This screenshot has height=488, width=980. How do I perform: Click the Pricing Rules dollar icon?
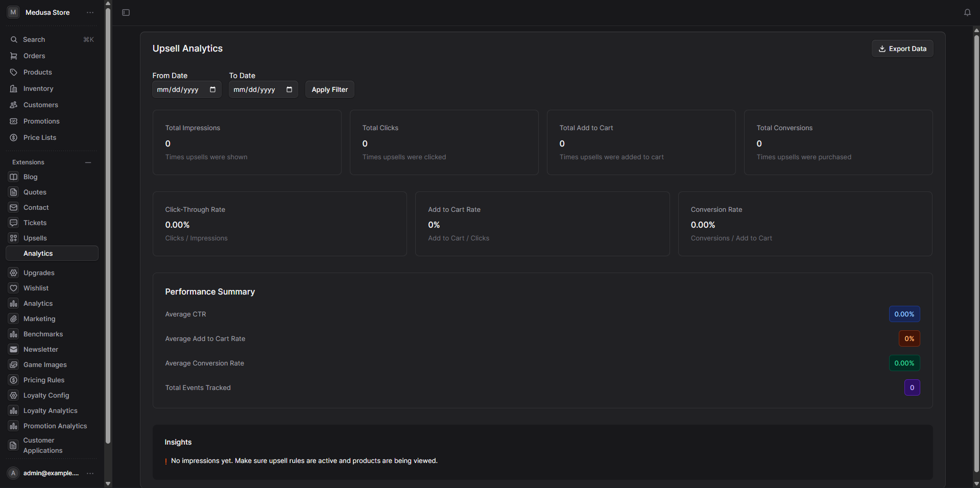click(x=14, y=380)
